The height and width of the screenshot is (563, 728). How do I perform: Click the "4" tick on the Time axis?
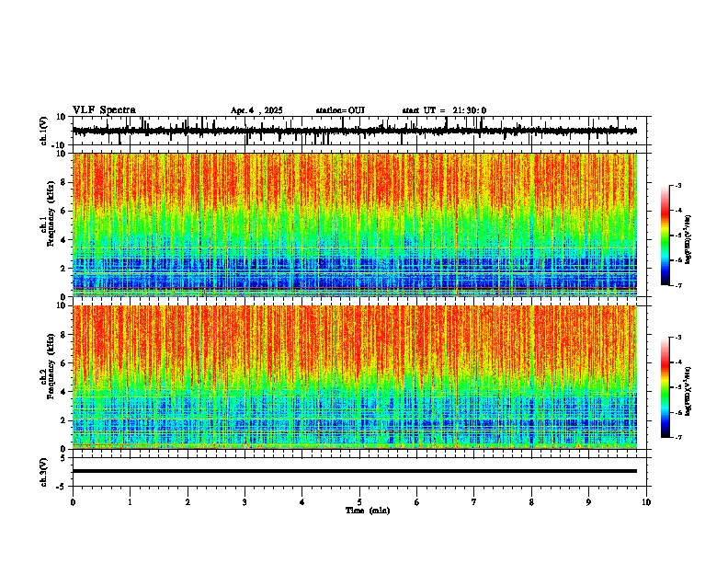[x=302, y=502]
